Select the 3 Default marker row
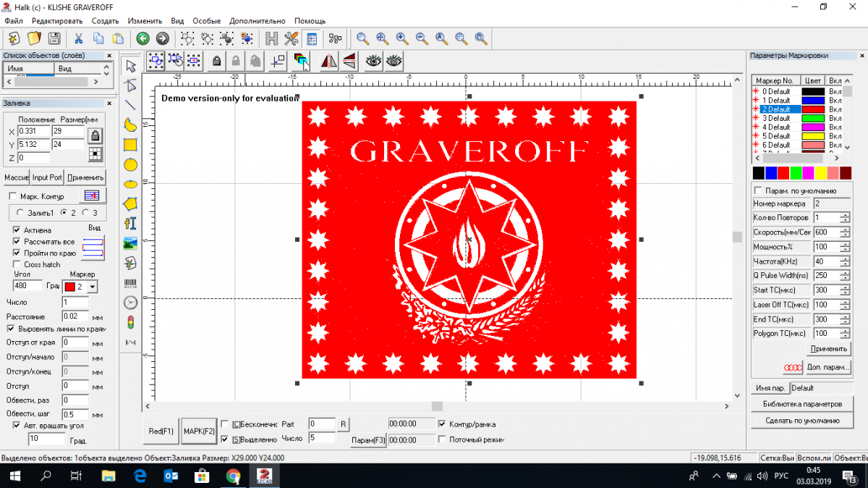 pos(797,118)
